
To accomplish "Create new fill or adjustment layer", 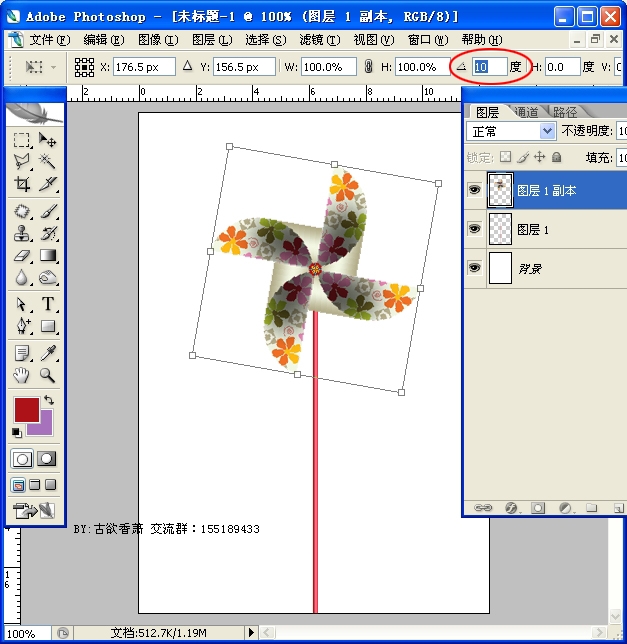I will (x=565, y=508).
